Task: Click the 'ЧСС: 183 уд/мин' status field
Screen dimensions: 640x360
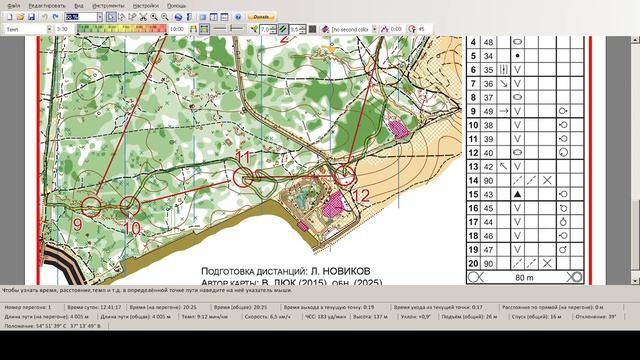Action: tap(326, 316)
